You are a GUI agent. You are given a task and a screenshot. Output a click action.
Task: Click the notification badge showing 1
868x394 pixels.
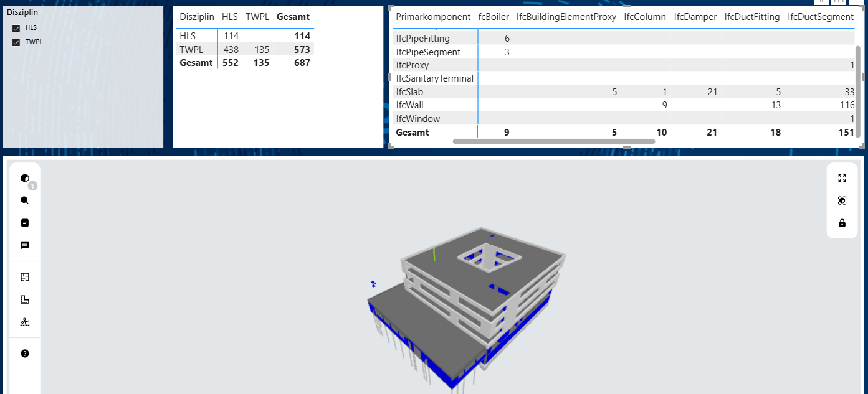33,185
